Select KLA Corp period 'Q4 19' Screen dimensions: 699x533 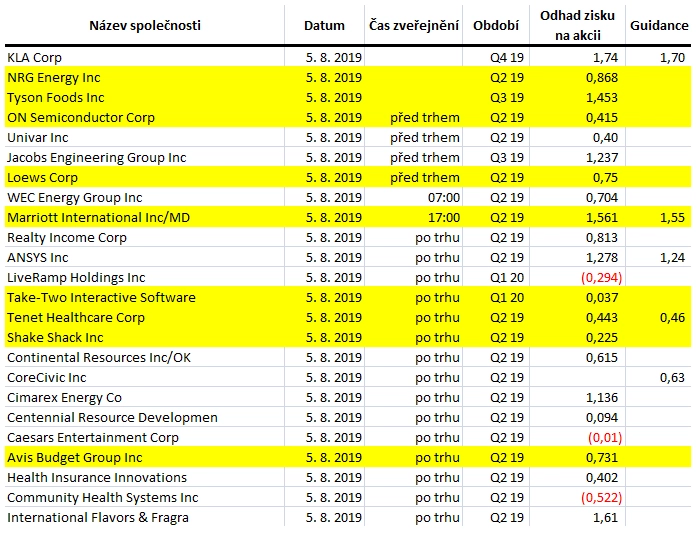click(x=507, y=57)
